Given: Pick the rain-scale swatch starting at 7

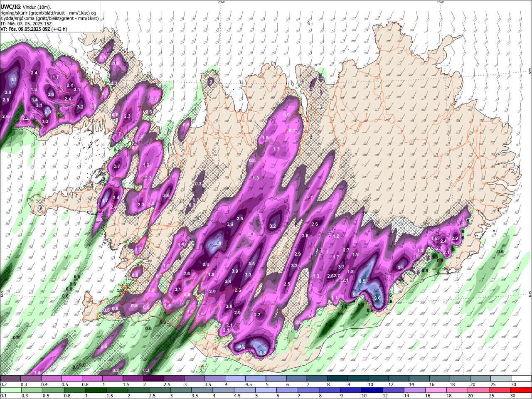Looking at the screenshot, I should (308, 390).
